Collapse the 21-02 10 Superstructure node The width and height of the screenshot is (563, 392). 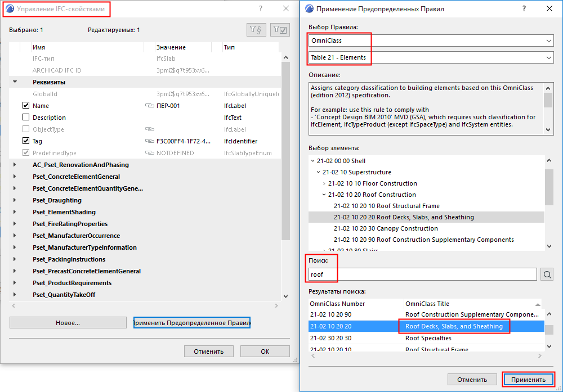tap(319, 172)
